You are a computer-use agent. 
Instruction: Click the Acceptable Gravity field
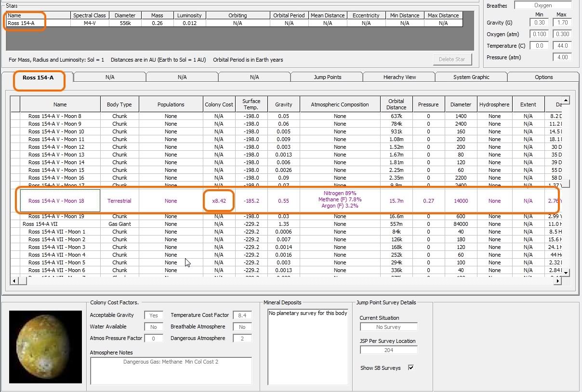[154, 315]
